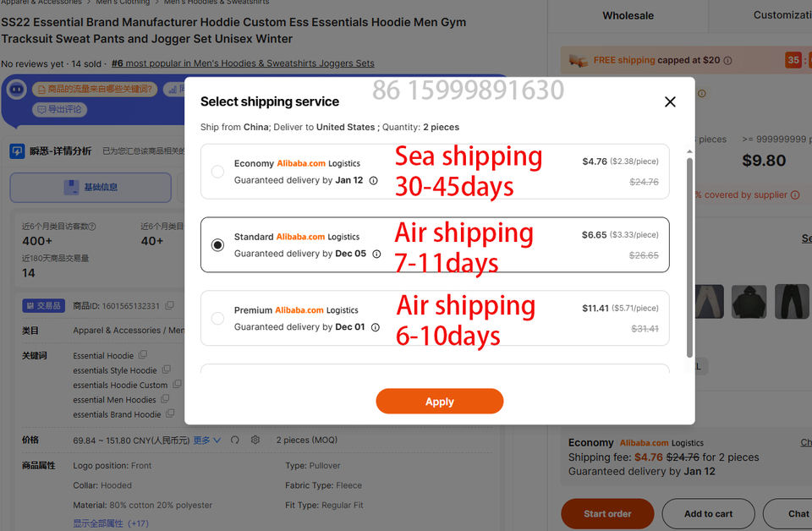
Task: Select Economy Alibaba.com Logistics radio button
Action: click(x=217, y=172)
